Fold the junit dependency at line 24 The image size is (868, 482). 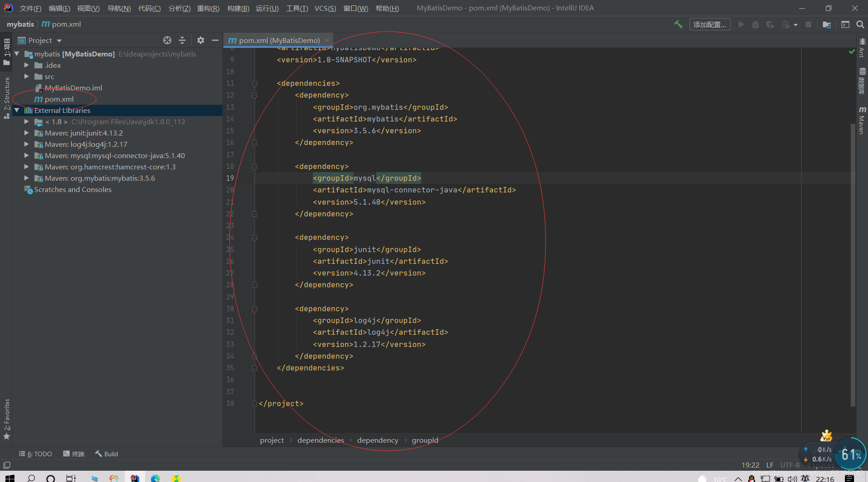[255, 238]
